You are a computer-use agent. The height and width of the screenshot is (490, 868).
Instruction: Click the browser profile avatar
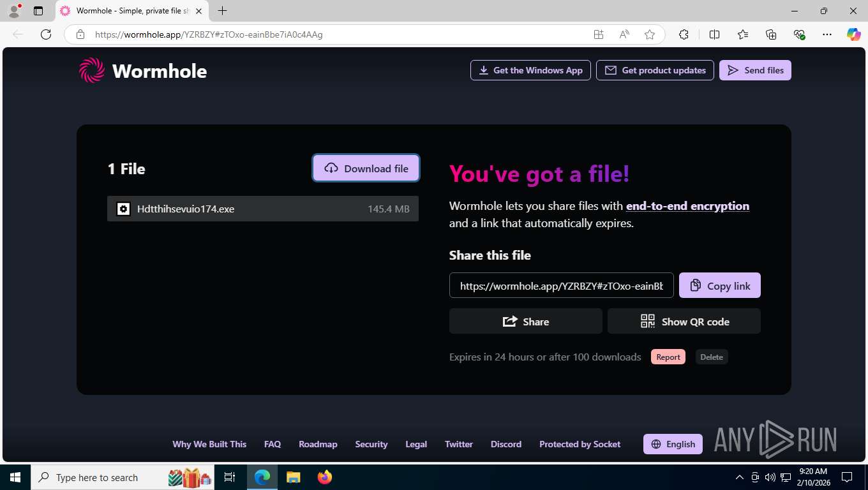tap(14, 11)
